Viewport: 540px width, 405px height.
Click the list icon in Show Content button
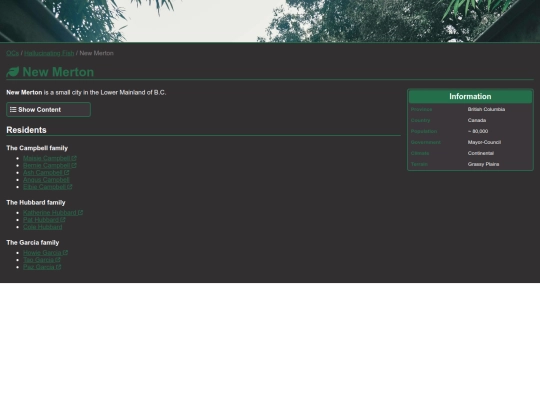click(13, 110)
